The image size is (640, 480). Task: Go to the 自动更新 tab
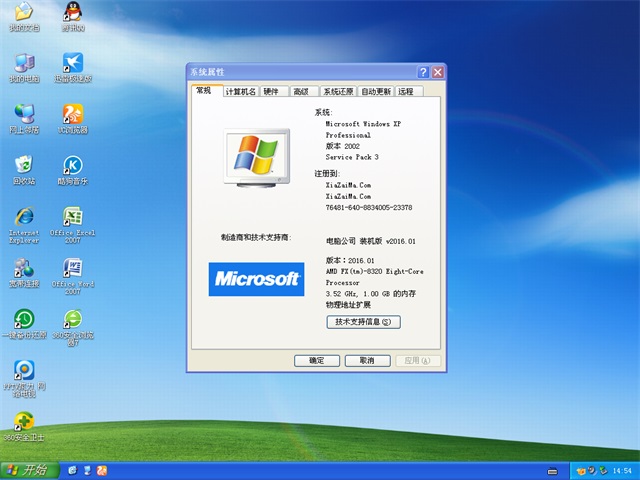pyautogui.click(x=376, y=91)
